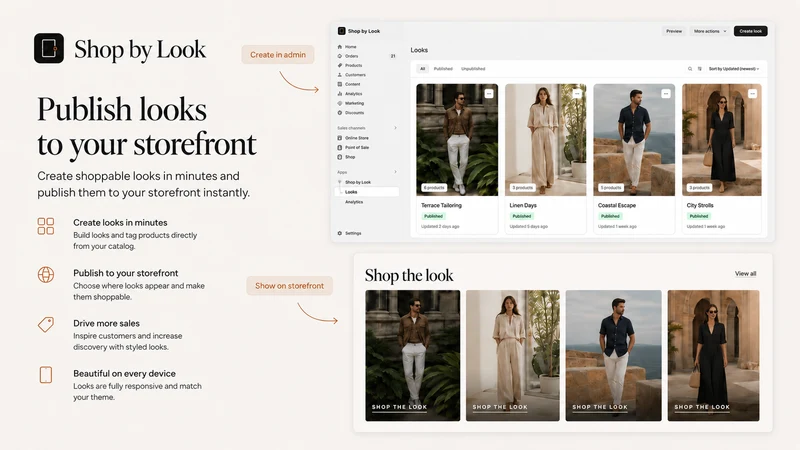The width and height of the screenshot is (800, 450).
Task: Click the Publish to your storefront globe icon
Action: tap(46, 274)
